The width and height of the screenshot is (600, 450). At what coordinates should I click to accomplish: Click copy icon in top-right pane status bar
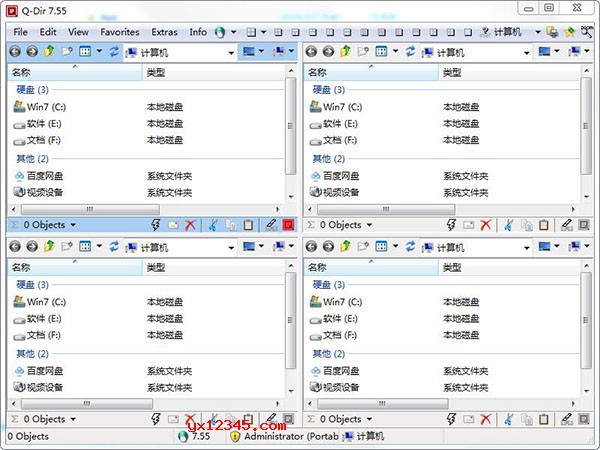click(527, 225)
